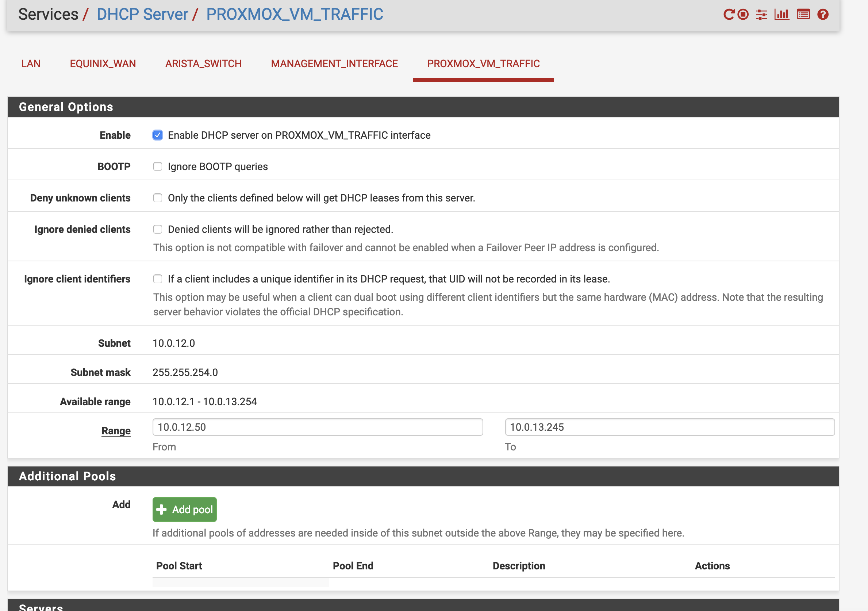Open the EQUINIX_WAN tab
The width and height of the screenshot is (868, 611).
[103, 64]
